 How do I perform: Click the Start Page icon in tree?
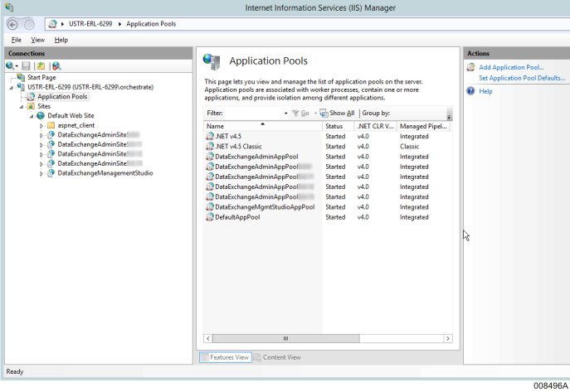(21, 77)
